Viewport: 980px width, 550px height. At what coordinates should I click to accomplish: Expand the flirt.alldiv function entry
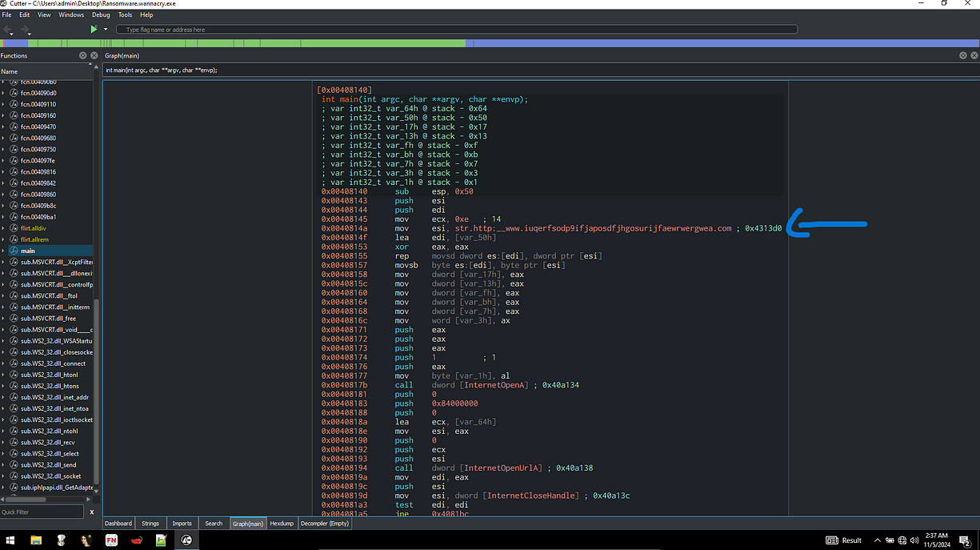(3, 228)
